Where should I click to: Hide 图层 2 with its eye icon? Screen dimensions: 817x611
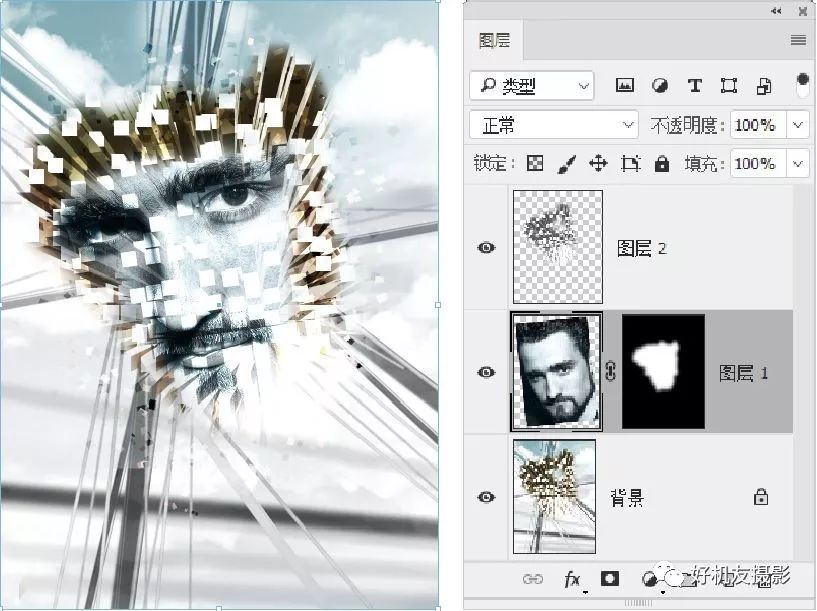[x=486, y=247]
